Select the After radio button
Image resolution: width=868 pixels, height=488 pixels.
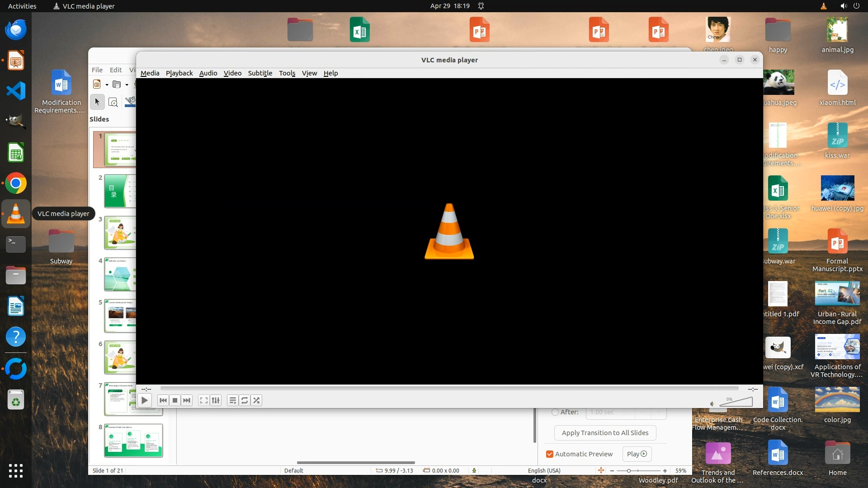[x=555, y=412]
